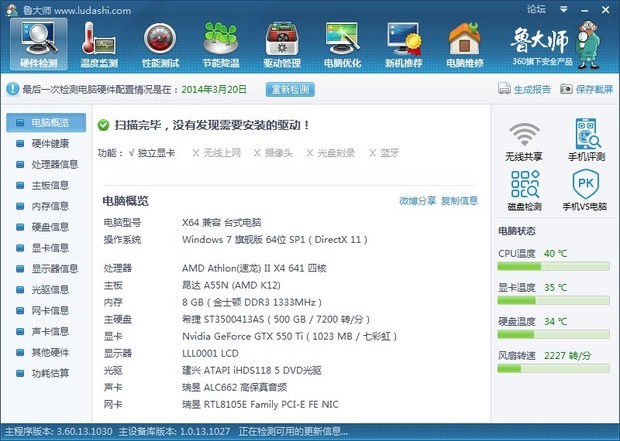Image resolution: width=620 pixels, height=441 pixels.
Task: Click the CPU温度 progress bar
Action: pyautogui.click(x=554, y=267)
